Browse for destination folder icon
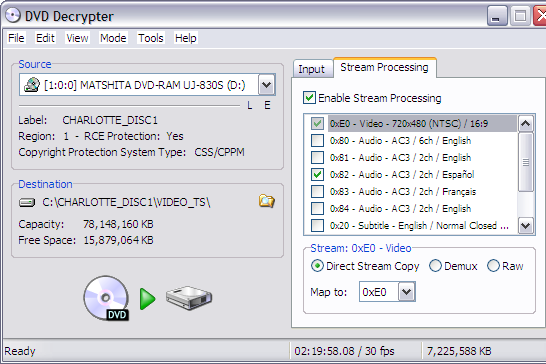 267,201
